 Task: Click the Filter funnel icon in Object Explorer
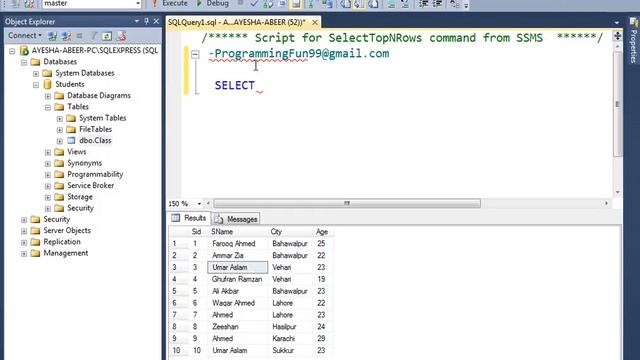pos(93,36)
